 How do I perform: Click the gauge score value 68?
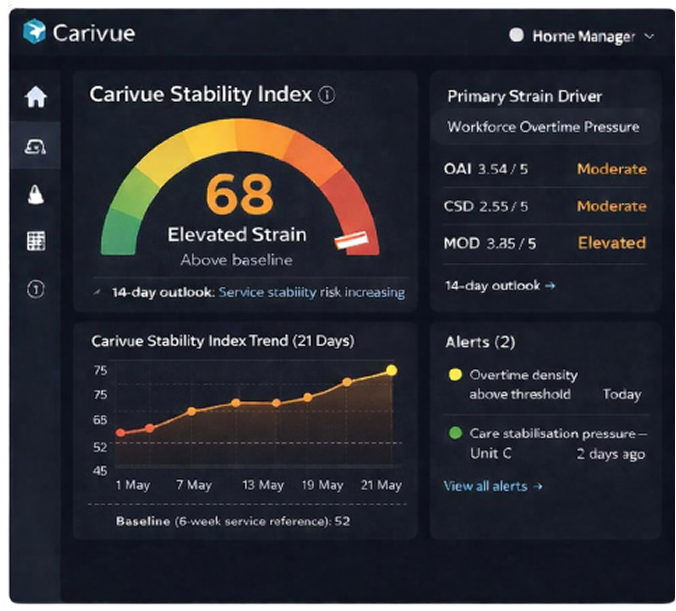tap(240, 194)
